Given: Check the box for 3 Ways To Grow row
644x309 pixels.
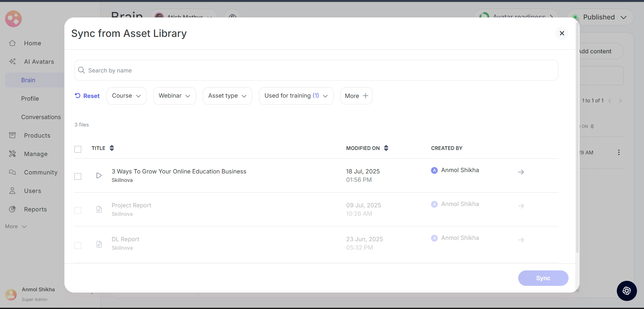Looking at the screenshot, I should (78, 176).
